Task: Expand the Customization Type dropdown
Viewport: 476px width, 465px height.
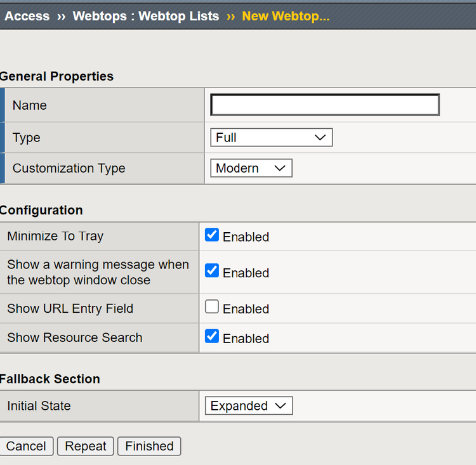Action: tap(251, 168)
